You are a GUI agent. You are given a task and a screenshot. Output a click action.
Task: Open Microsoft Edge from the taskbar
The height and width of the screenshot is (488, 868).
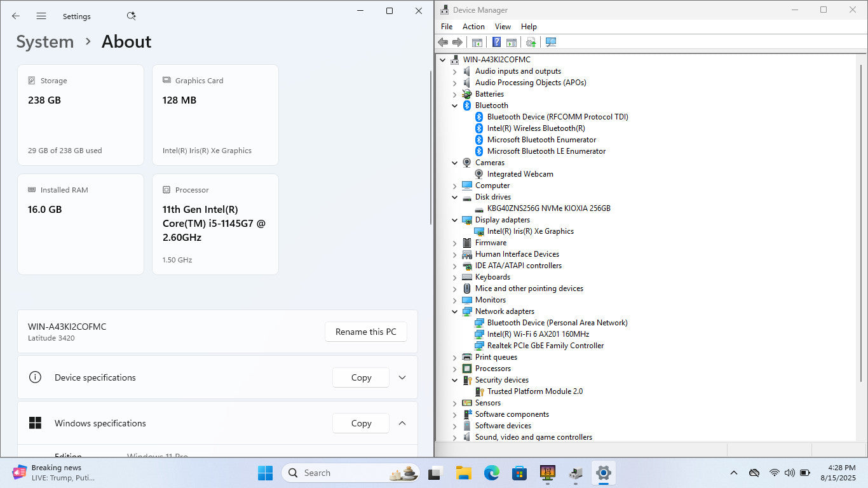[491, 473]
